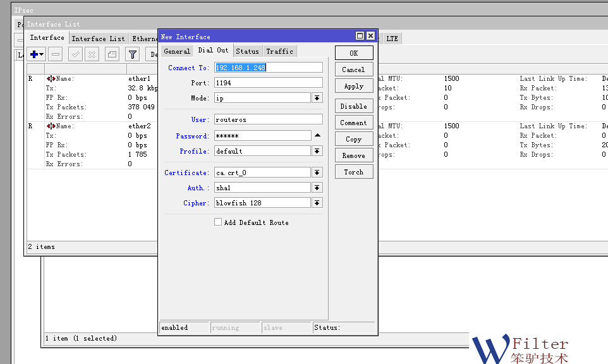Click the X Disable icon in toolbar
The image size is (608, 364).
92,55
